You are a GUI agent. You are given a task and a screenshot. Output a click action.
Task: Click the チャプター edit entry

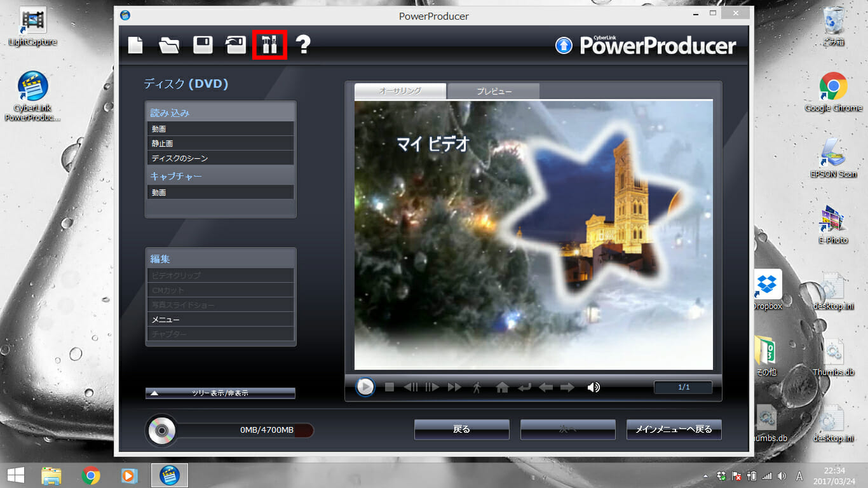(220, 334)
